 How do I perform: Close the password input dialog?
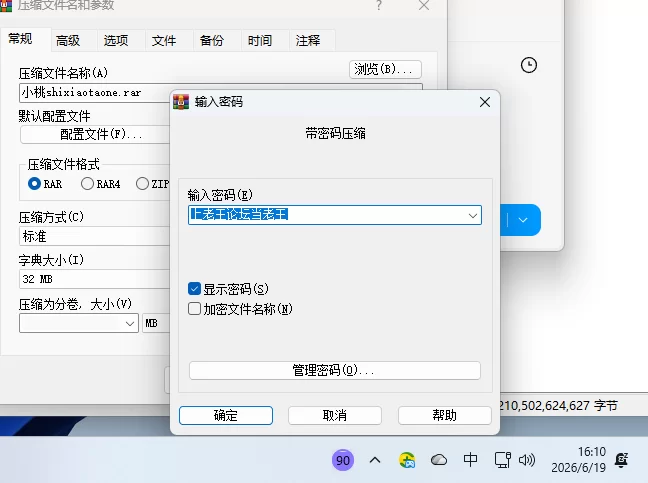[x=485, y=102]
